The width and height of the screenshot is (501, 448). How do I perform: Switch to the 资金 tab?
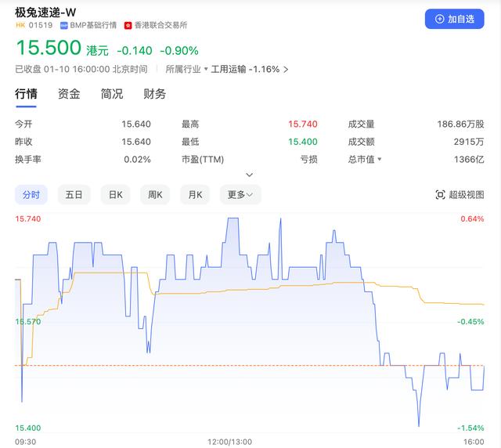pyautogui.click(x=69, y=94)
